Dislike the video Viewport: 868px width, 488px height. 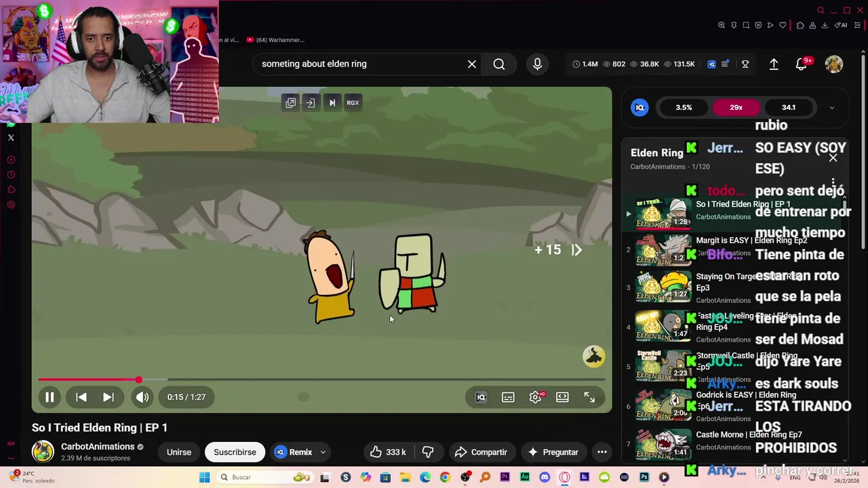tap(428, 452)
